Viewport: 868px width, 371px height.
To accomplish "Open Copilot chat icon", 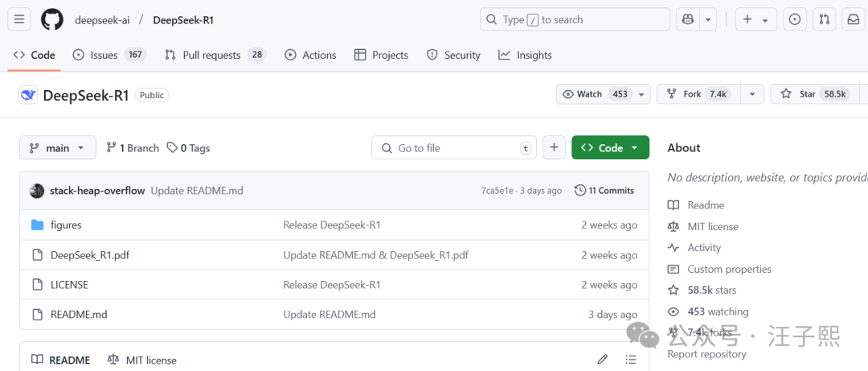I will [x=688, y=19].
